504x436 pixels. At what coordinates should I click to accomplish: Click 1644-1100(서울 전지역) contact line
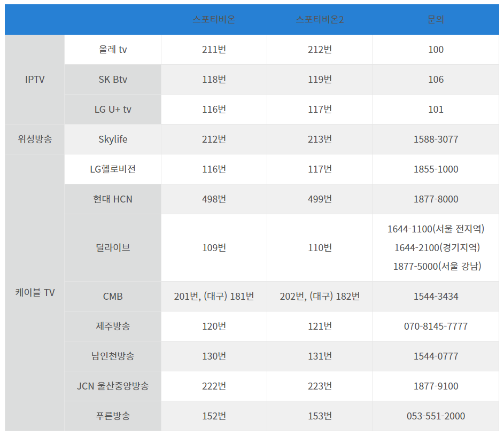[436, 229]
